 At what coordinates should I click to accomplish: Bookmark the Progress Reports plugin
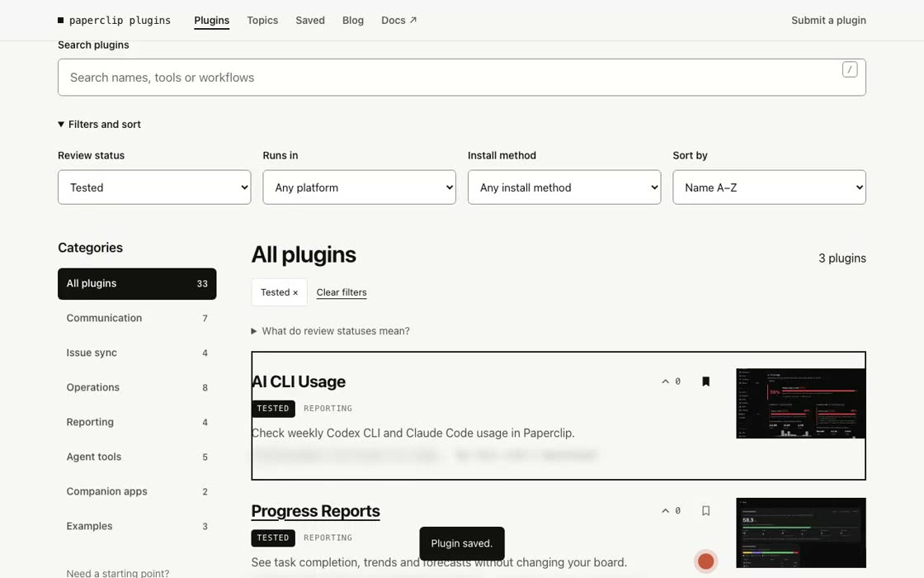(x=705, y=511)
